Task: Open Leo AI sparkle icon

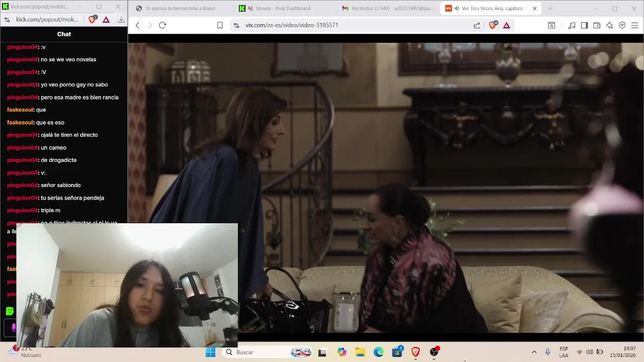Action: pyautogui.click(x=609, y=25)
